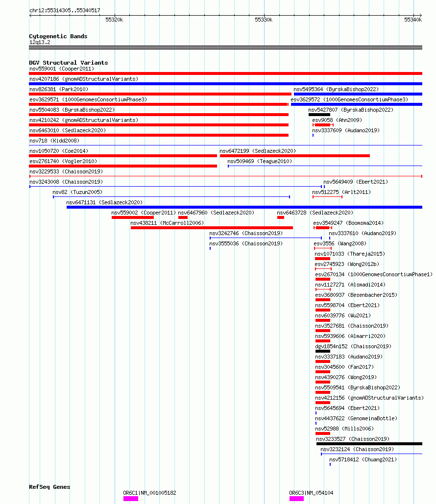The height and width of the screenshot is (504, 436).
Task: Open nsv4390276 (Wong2019) variant
Action: pyautogui.click(x=346, y=377)
